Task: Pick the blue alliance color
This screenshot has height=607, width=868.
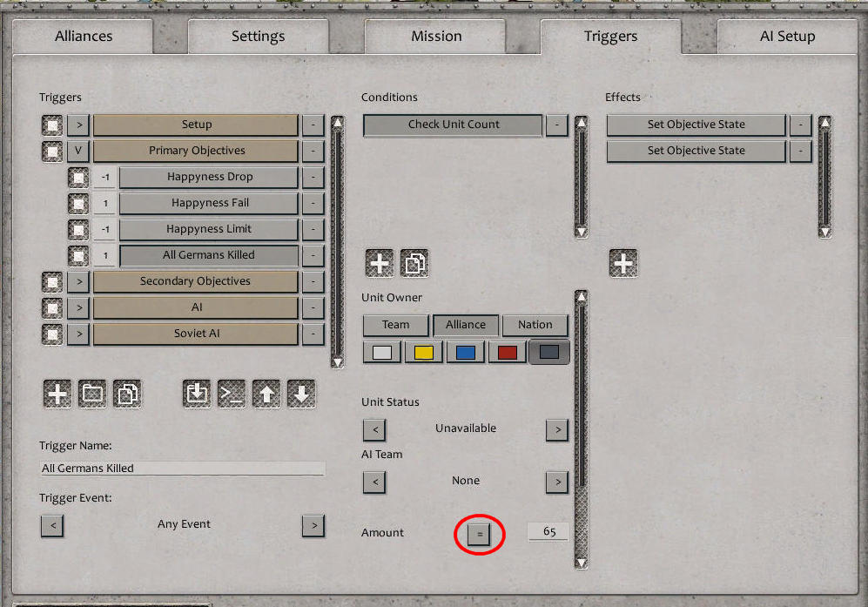Action: 466,352
